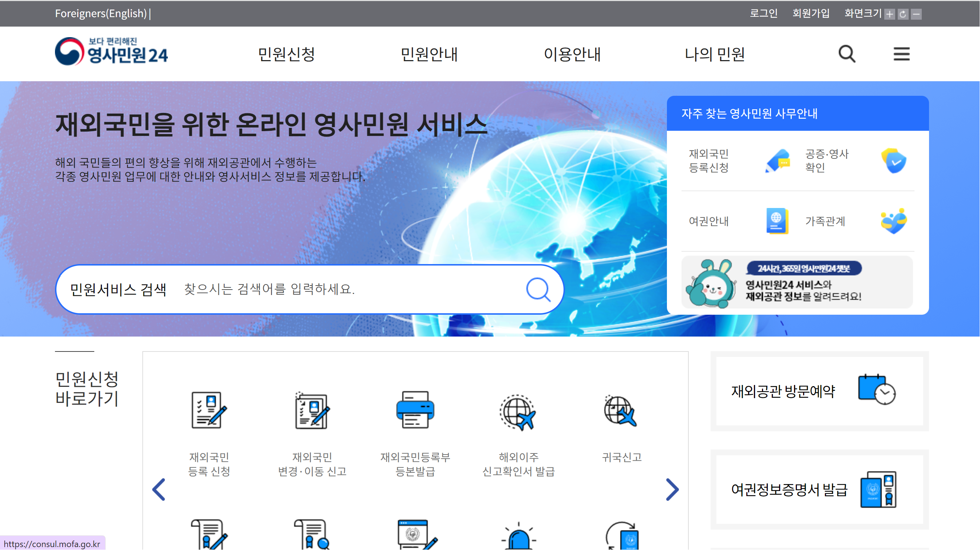Click the passport renewal circular arrow icon
The width and height of the screenshot is (980, 550).
[622, 535]
